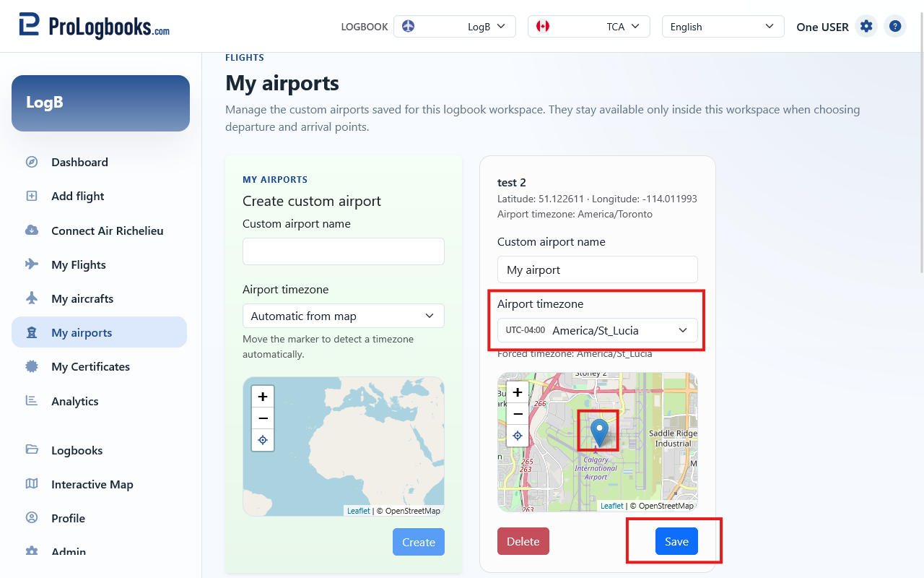This screenshot has height=578, width=924.
Task: Click the My aircrafts airplane icon
Action: [x=32, y=298]
